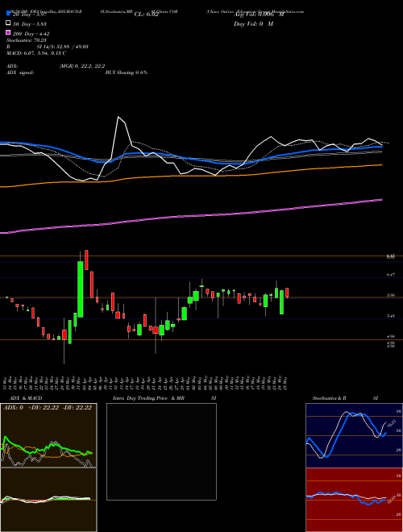Click the MACD chart panel below ADX

(x=48, y=500)
